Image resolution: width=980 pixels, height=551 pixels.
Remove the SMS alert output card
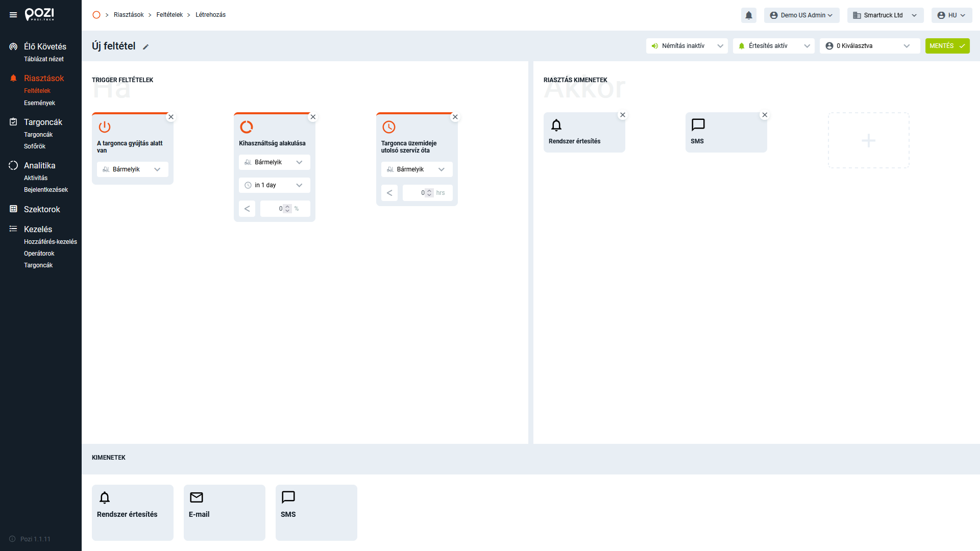764,115
